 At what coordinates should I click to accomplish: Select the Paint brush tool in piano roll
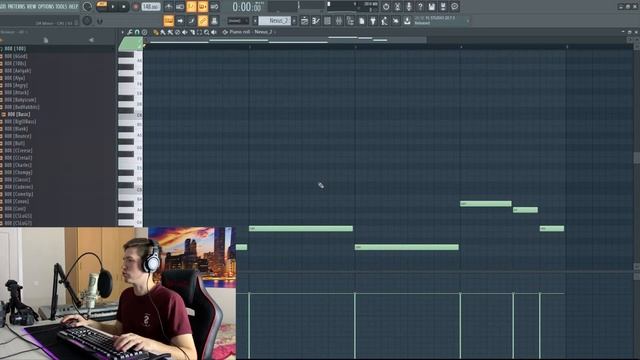(x=163, y=32)
